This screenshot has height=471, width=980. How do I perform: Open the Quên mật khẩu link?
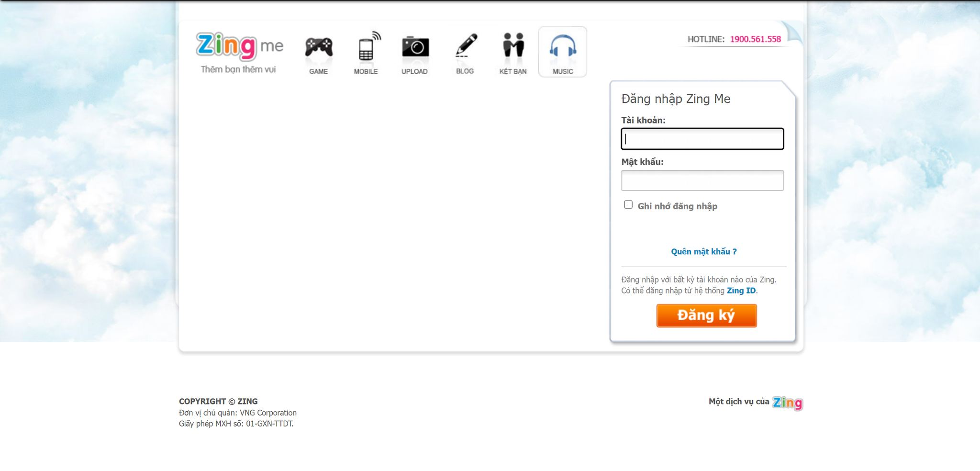click(x=703, y=252)
